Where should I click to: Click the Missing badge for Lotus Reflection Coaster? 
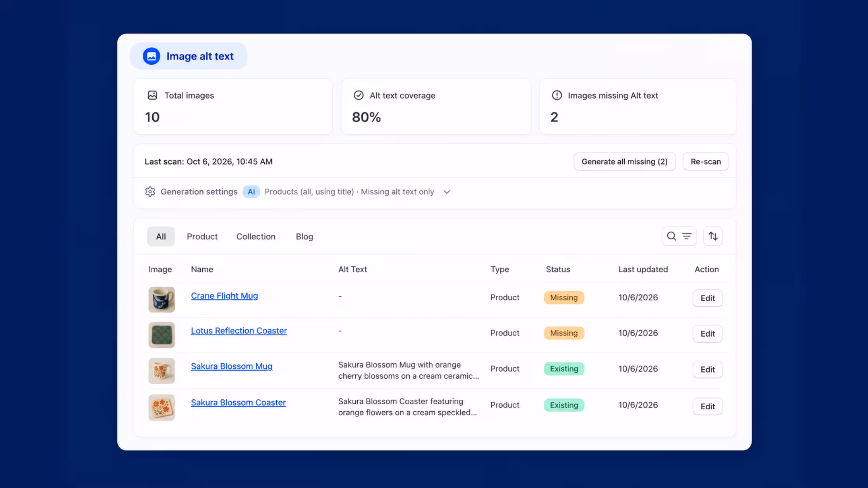564,333
